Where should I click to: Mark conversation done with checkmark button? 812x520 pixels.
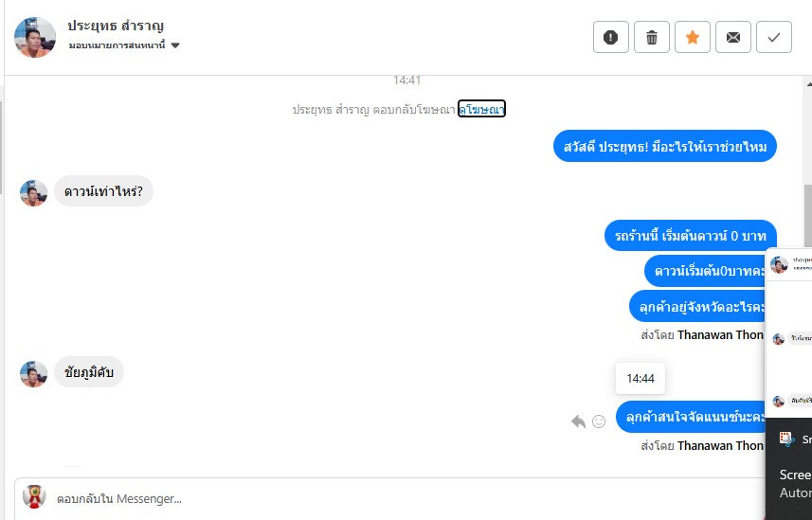(x=774, y=37)
